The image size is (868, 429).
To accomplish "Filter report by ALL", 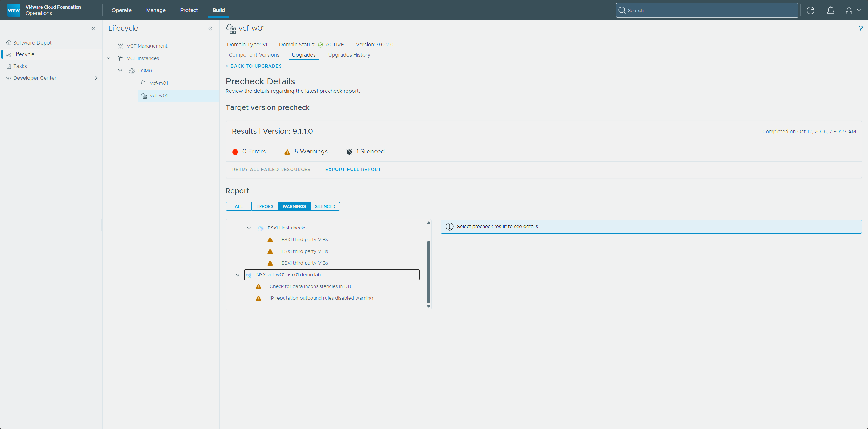I will coord(239,206).
